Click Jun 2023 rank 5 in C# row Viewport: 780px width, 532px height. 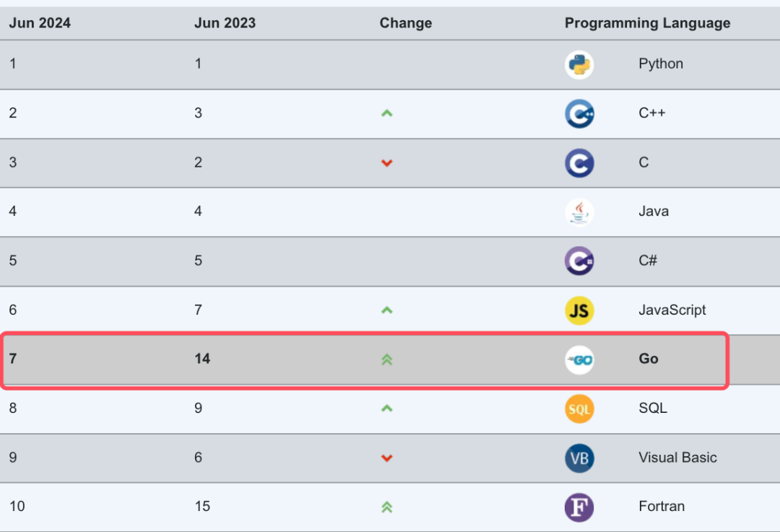(198, 261)
